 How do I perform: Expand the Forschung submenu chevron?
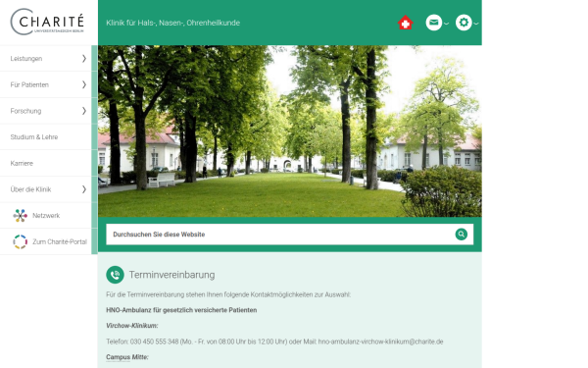(84, 111)
